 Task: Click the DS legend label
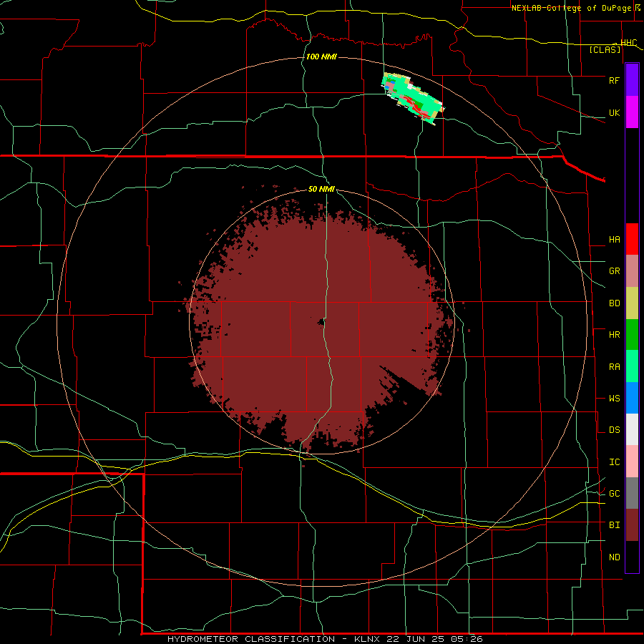[614, 430]
